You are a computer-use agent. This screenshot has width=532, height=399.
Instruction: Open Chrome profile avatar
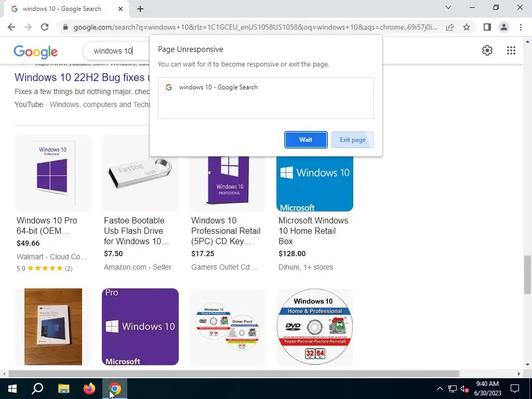coord(504,27)
